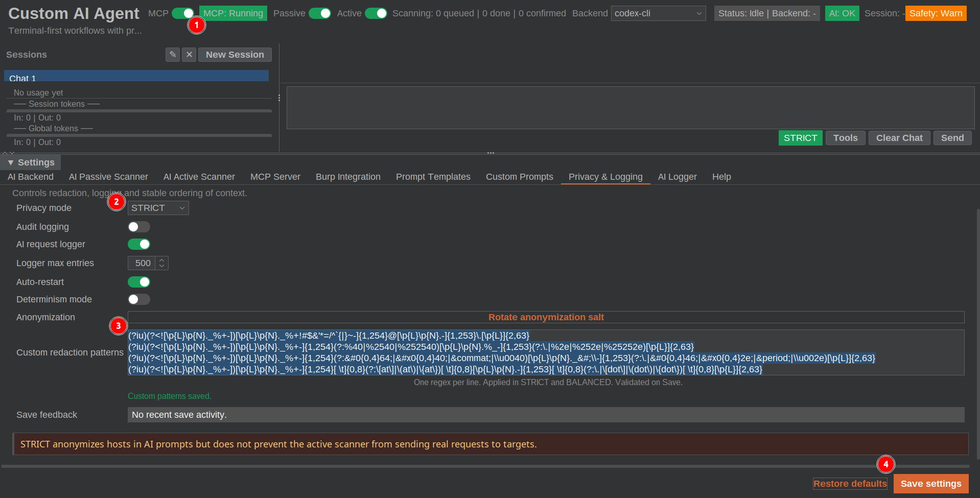This screenshot has height=498, width=980.
Task: Click the custom redaction patterns text area
Action: point(546,352)
